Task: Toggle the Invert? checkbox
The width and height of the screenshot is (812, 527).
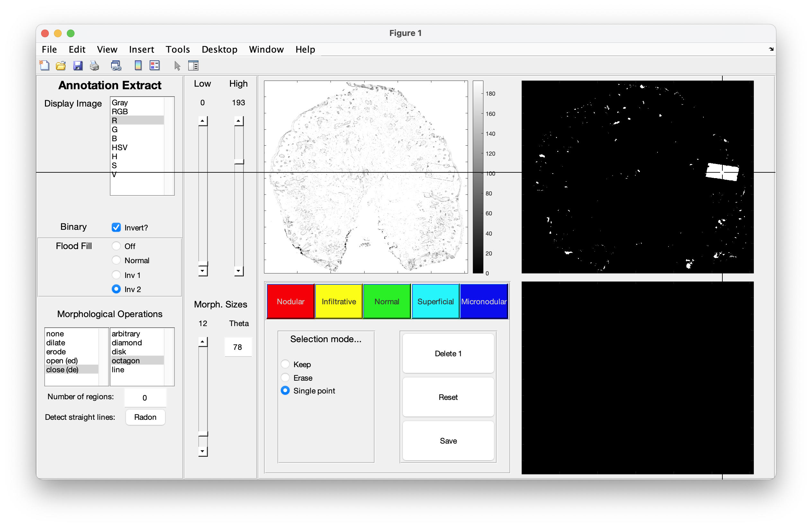Action: coord(116,227)
